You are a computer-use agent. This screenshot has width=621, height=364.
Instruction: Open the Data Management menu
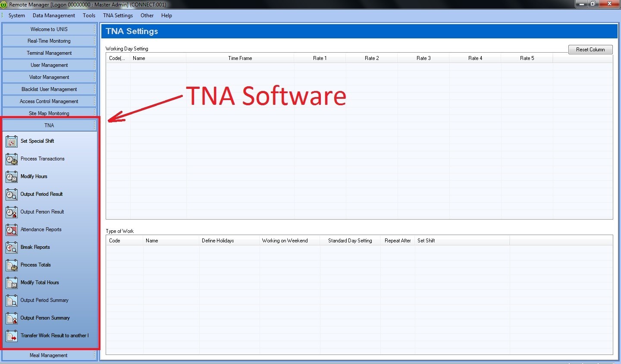tap(53, 16)
